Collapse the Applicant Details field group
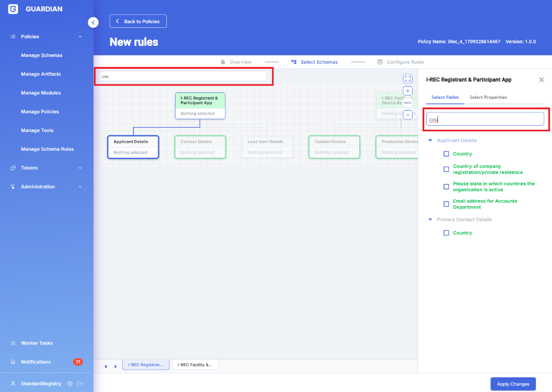The height and width of the screenshot is (392, 552). (430, 141)
